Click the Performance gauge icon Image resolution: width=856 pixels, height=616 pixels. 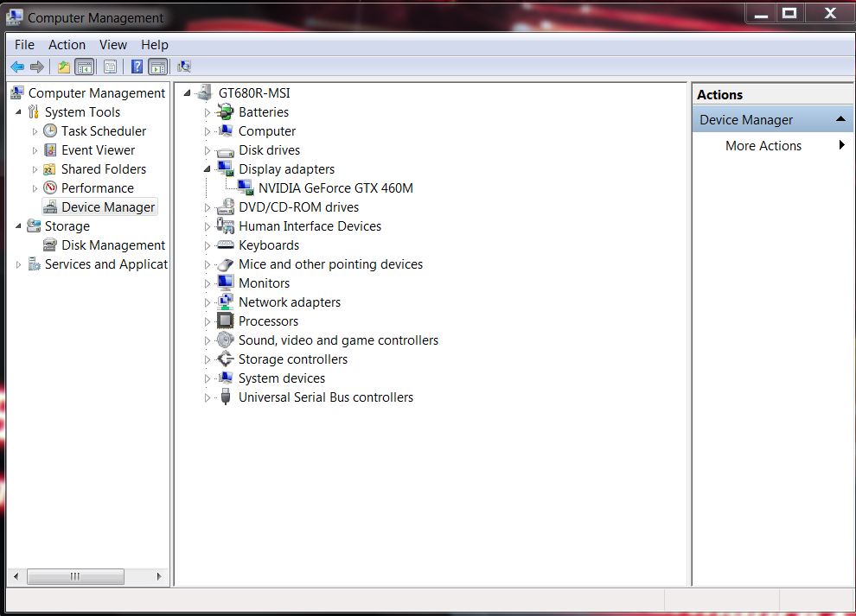(x=50, y=187)
